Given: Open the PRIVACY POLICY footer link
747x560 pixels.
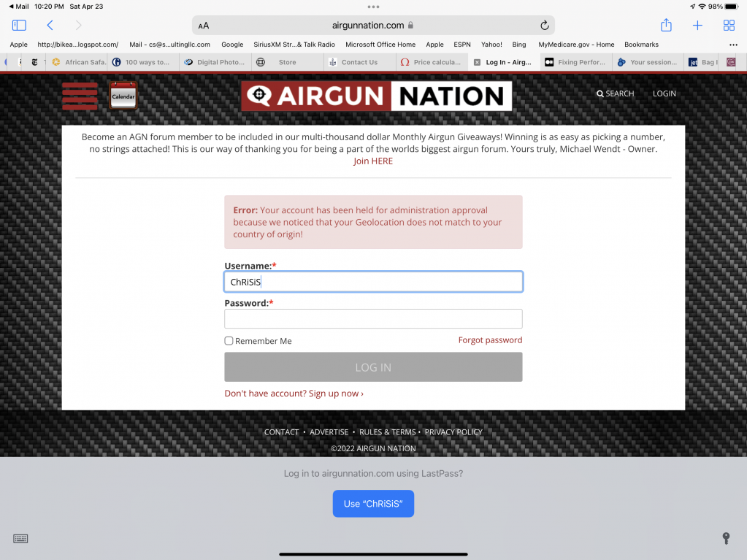Looking at the screenshot, I should (453, 432).
